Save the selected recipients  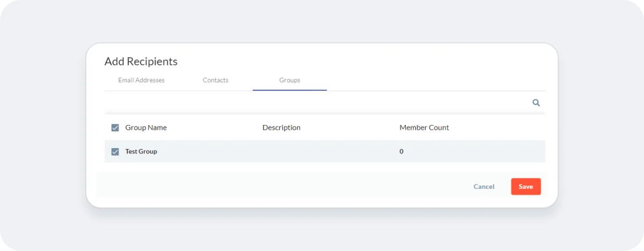526,187
